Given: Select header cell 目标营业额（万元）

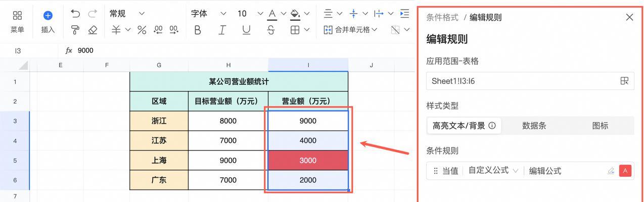Looking at the screenshot, I should (x=228, y=101).
